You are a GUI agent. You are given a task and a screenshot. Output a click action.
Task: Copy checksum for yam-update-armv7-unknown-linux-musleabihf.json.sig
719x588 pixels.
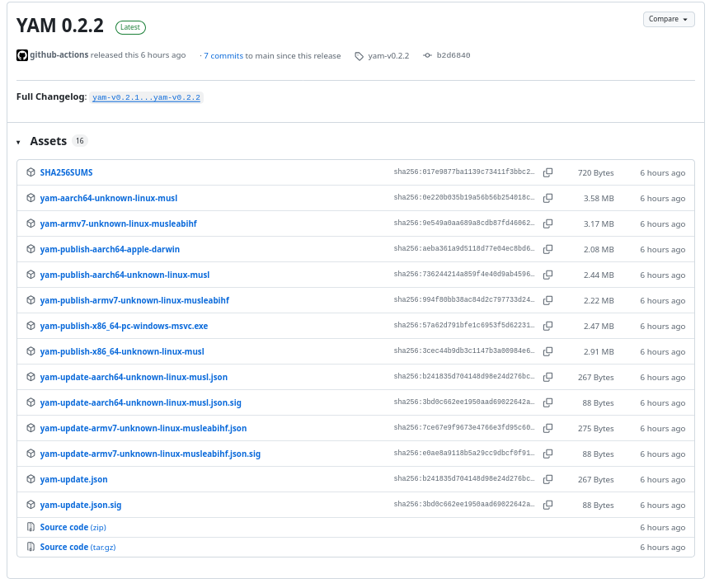(547, 454)
